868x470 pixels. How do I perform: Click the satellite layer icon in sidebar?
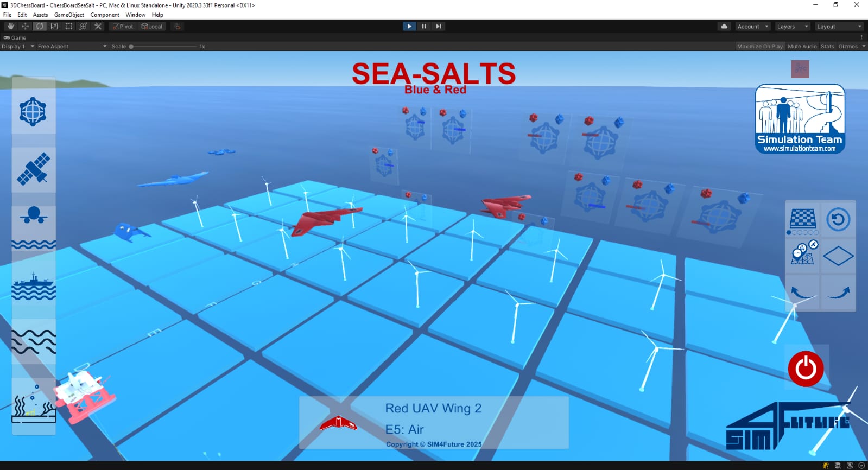coord(33,169)
